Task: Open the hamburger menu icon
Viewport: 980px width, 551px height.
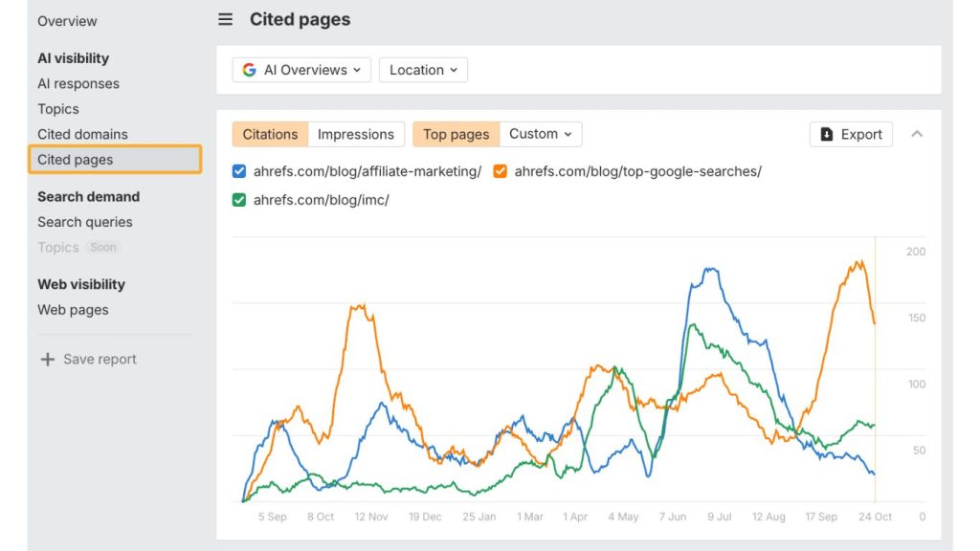Action: coord(225,19)
